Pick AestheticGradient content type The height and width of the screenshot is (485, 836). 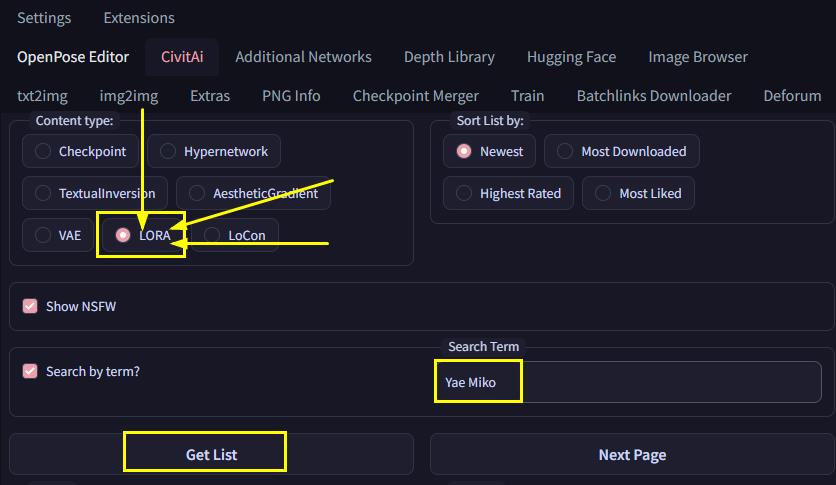(253, 193)
